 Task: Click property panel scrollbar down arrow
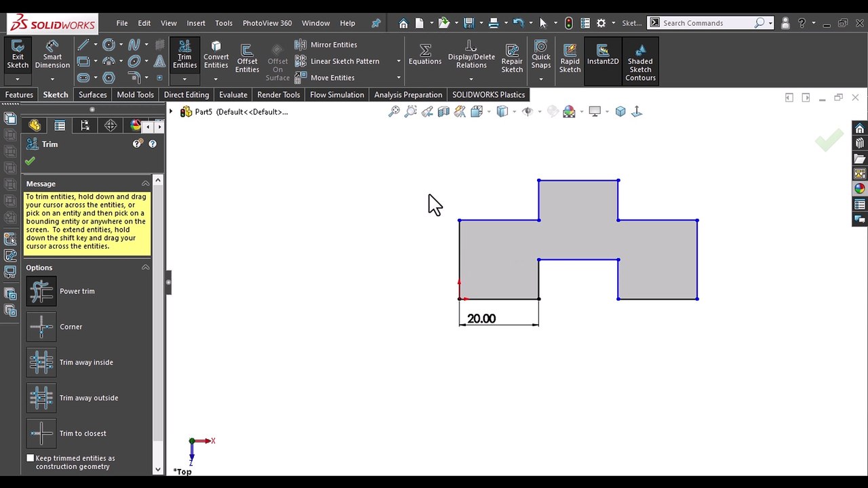click(158, 469)
